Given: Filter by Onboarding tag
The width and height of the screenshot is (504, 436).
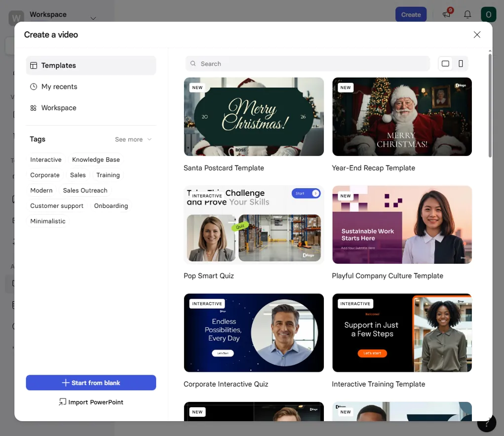Looking at the screenshot, I should coord(111,206).
